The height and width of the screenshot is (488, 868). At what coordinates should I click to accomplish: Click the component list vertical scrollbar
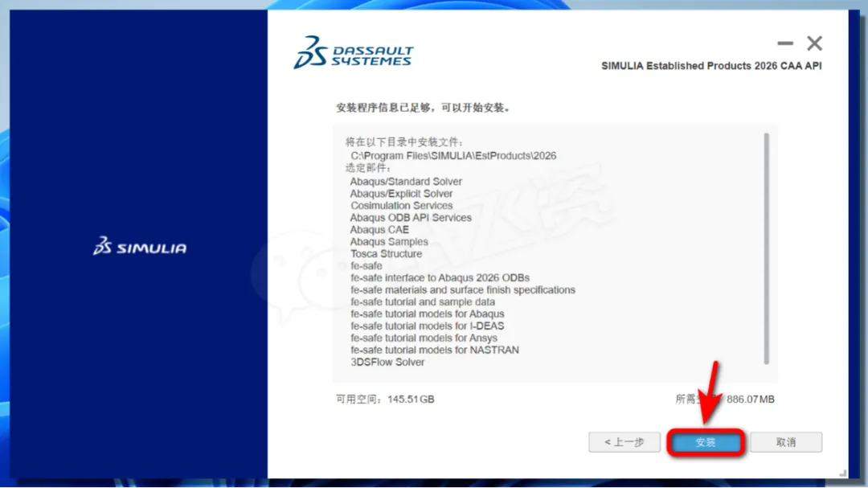pyautogui.click(x=766, y=248)
